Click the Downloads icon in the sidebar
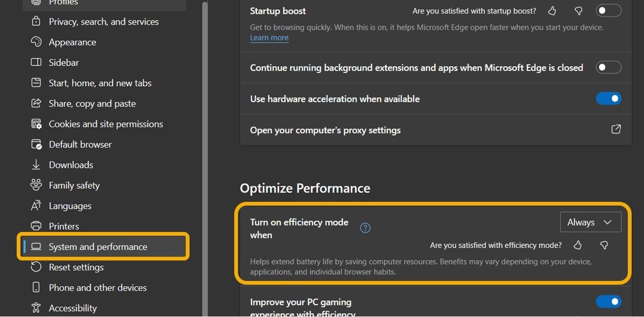Image resolution: width=644 pixels, height=317 pixels. click(36, 165)
